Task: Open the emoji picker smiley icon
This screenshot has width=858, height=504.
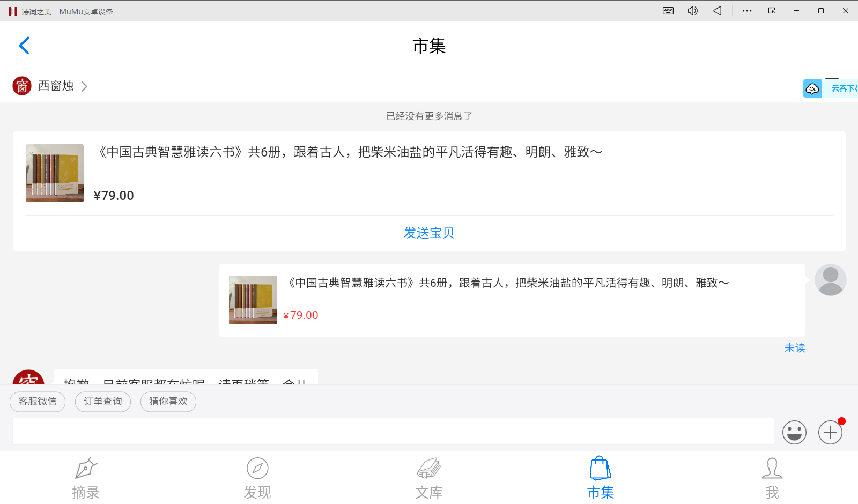Action: 794,432
